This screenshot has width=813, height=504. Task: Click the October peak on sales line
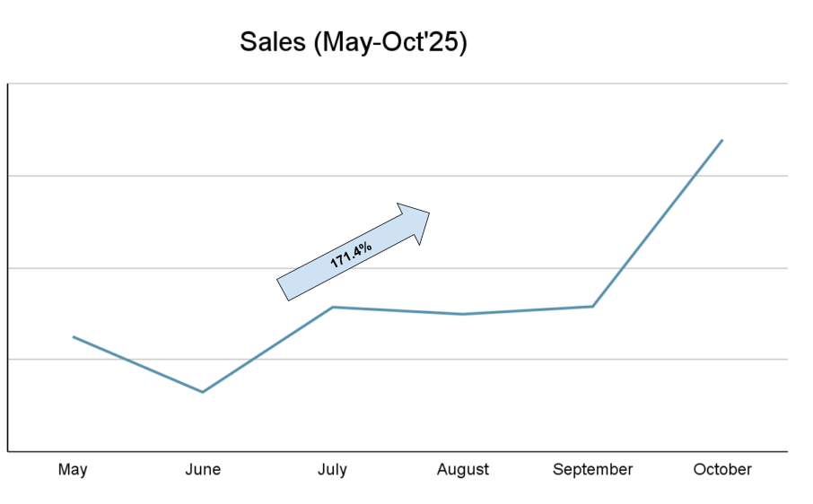[722, 140]
